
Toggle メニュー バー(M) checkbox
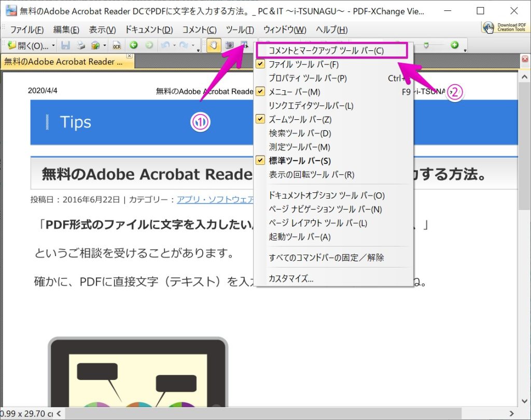(260, 91)
